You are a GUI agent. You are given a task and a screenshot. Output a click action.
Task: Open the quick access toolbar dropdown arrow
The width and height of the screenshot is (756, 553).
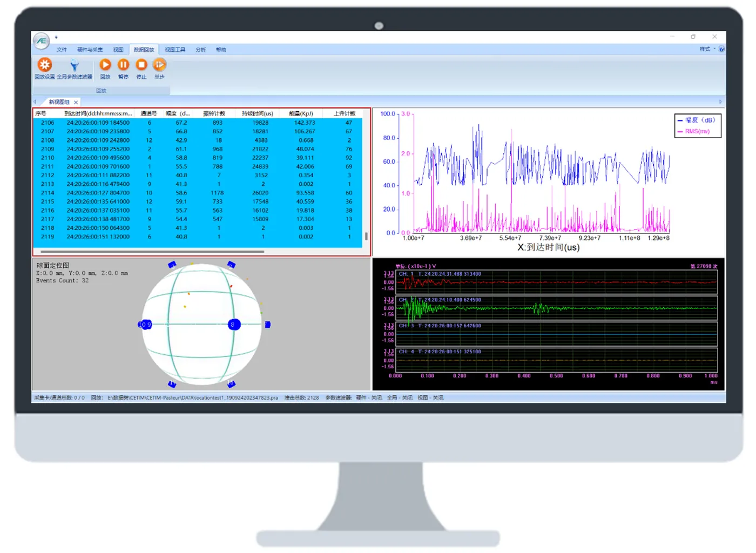56,37
